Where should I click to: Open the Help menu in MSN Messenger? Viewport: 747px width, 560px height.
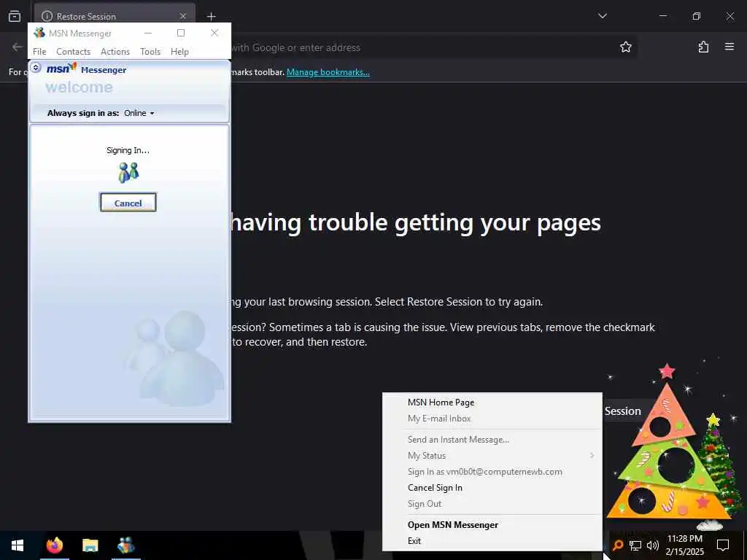coord(179,52)
